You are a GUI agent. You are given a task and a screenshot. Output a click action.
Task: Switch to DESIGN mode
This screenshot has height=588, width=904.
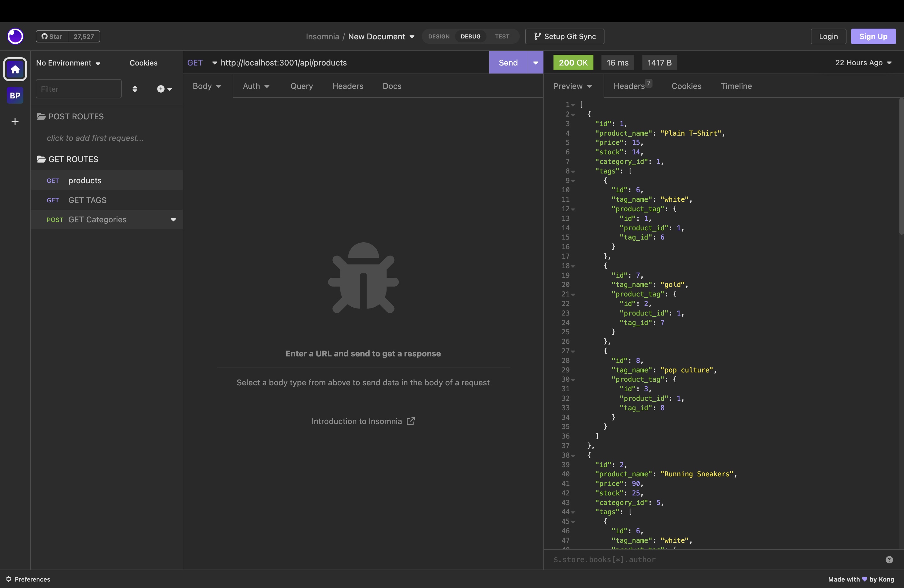(x=439, y=37)
